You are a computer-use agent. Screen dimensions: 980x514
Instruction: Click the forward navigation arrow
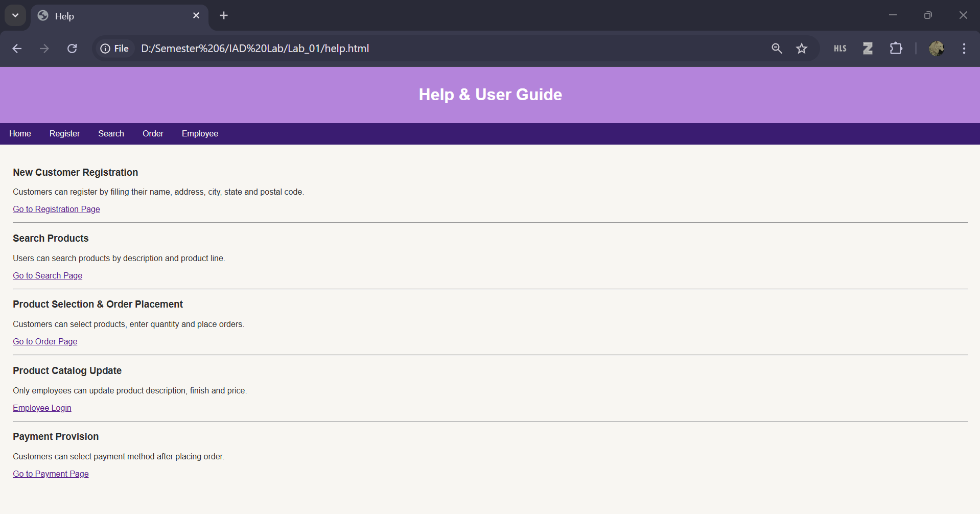coord(44,49)
